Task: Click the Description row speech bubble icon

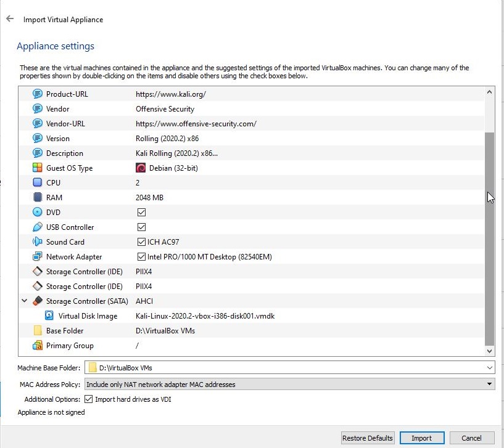Action: point(37,153)
